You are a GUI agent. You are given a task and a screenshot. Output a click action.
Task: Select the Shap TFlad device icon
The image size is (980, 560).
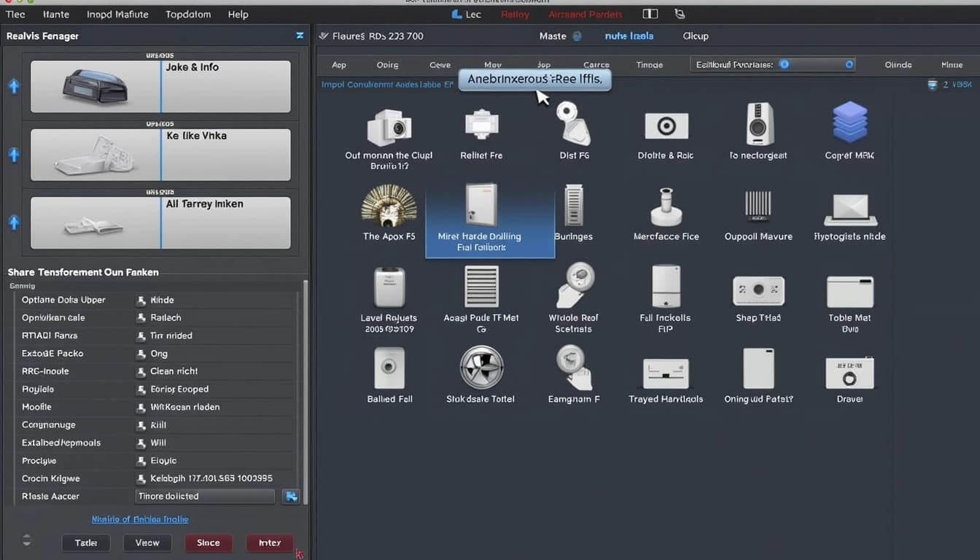coord(758,290)
